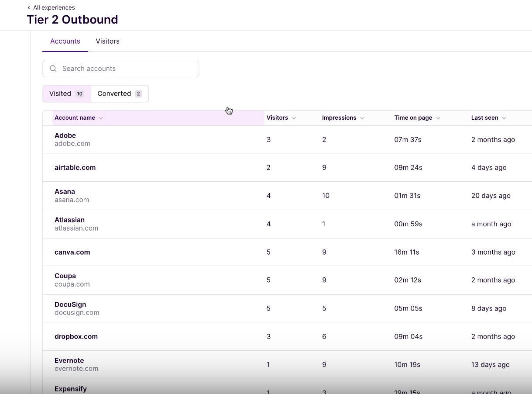Click the atlassian.com domain text
The image size is (532, 394).
pos(76,228)
